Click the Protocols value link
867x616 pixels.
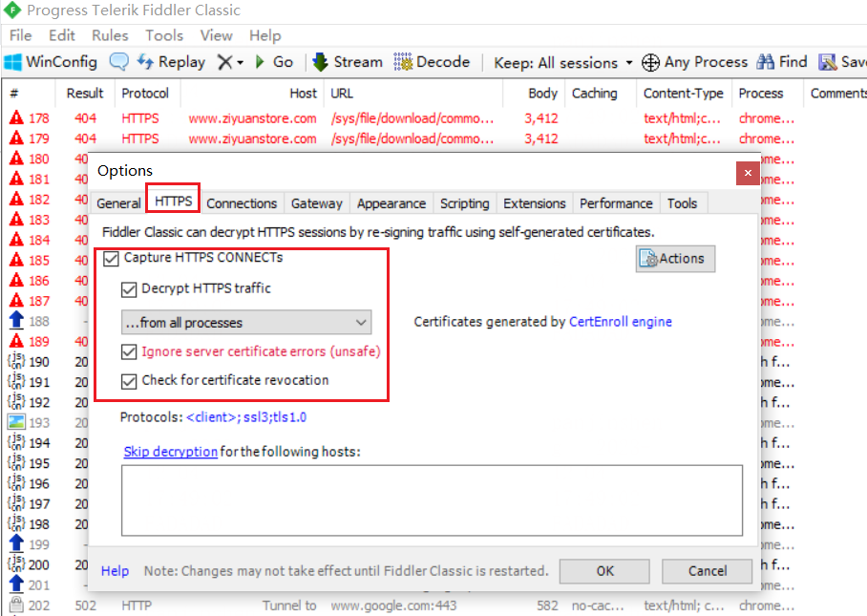click(x=246, y=417)
